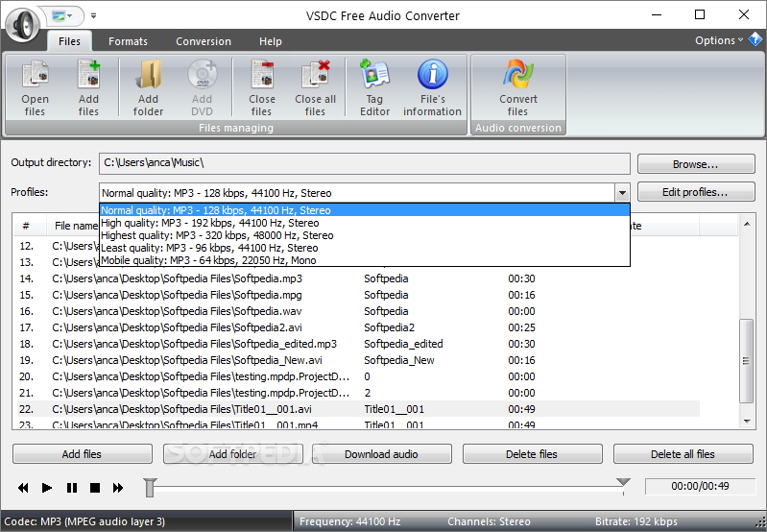
Task: Select Normal quality MP3 128 kbps profile
Action: 365,210
